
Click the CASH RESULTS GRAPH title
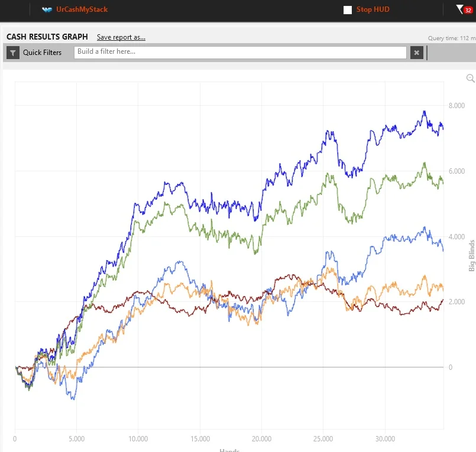47,37
